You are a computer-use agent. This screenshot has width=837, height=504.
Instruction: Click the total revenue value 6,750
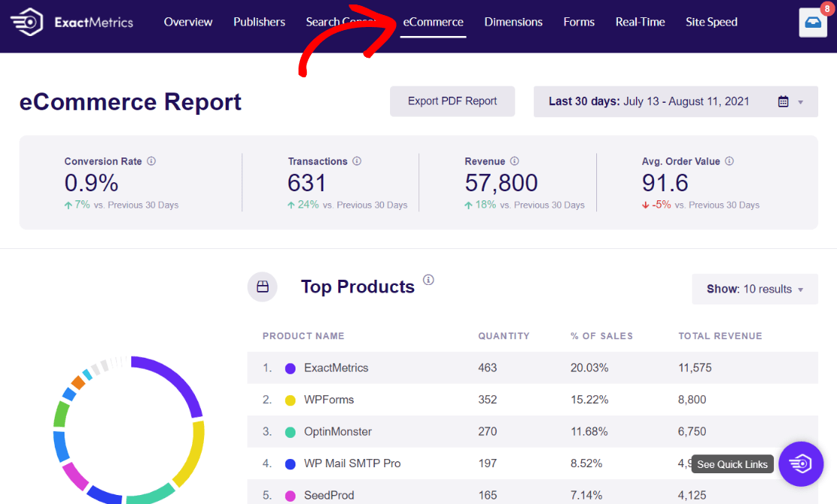691,431
